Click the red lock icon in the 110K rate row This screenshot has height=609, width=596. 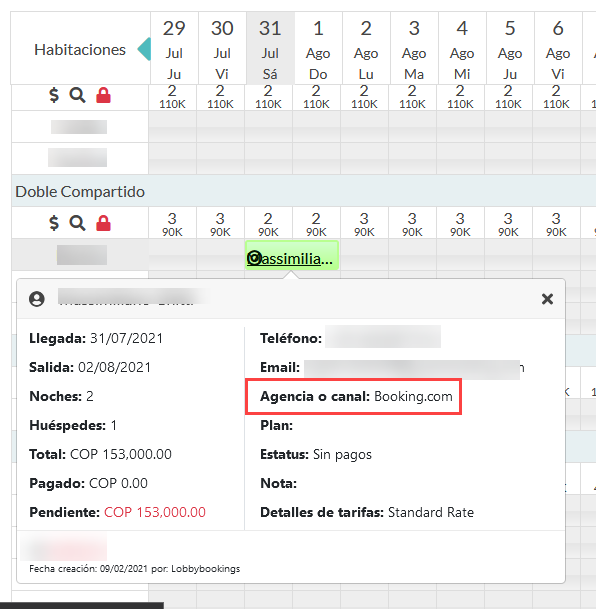coord(103,95)
